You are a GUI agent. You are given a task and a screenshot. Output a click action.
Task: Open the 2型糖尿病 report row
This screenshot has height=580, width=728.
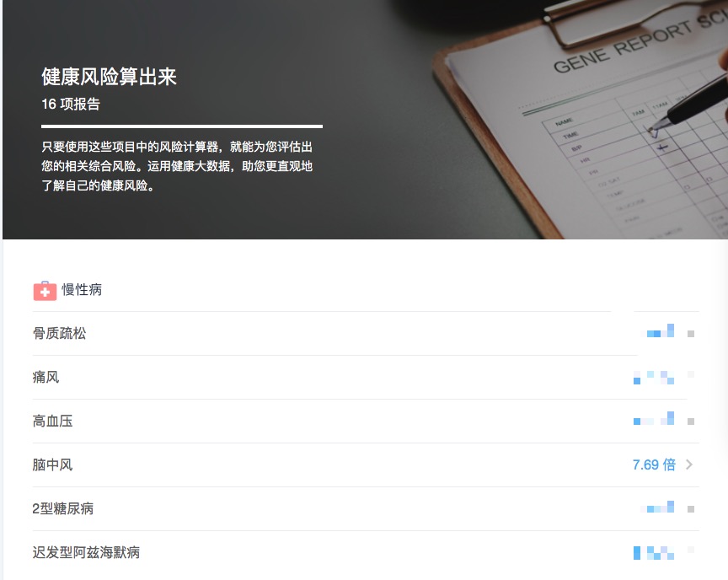pos(366,509)
